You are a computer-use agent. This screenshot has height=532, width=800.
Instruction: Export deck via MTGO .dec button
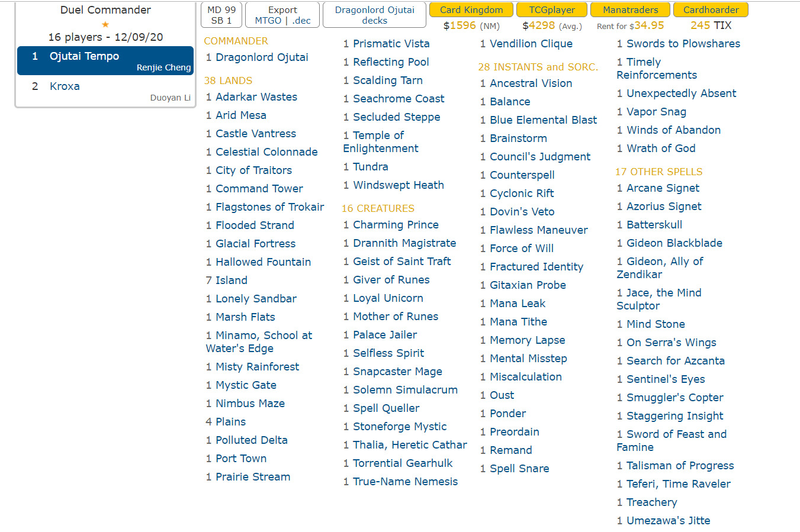tap(282, 15)
